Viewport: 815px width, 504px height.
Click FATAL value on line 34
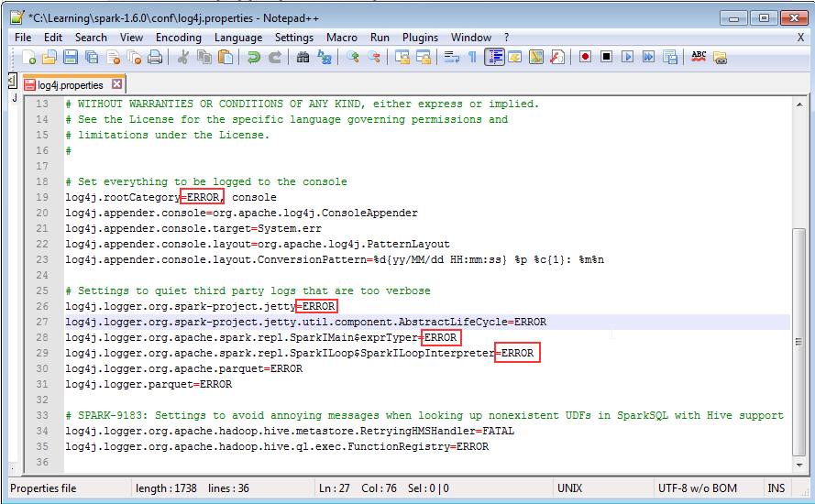[x=498, y=431]
